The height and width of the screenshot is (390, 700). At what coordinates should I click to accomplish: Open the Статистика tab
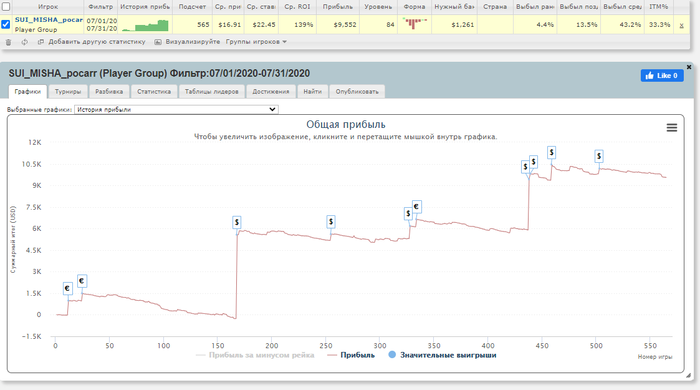(x=154, y=91)
